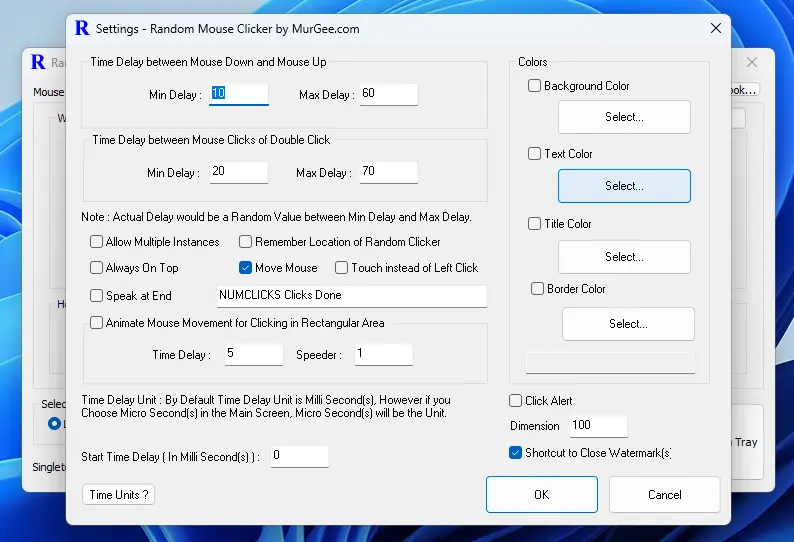Open the Text Color Select button
The width and height of the screenshot is (794, 542).
(x=624, y=186)
